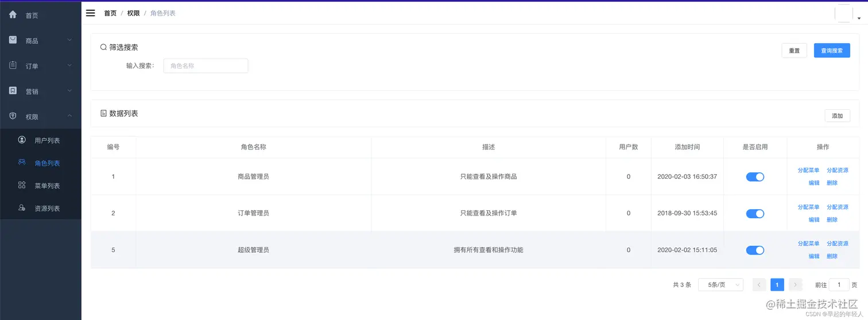Screen dimensions: 868x320
Task: Click 分配资源 for 订单管理员
Action: pyautogui.click(x=838, y=207)
